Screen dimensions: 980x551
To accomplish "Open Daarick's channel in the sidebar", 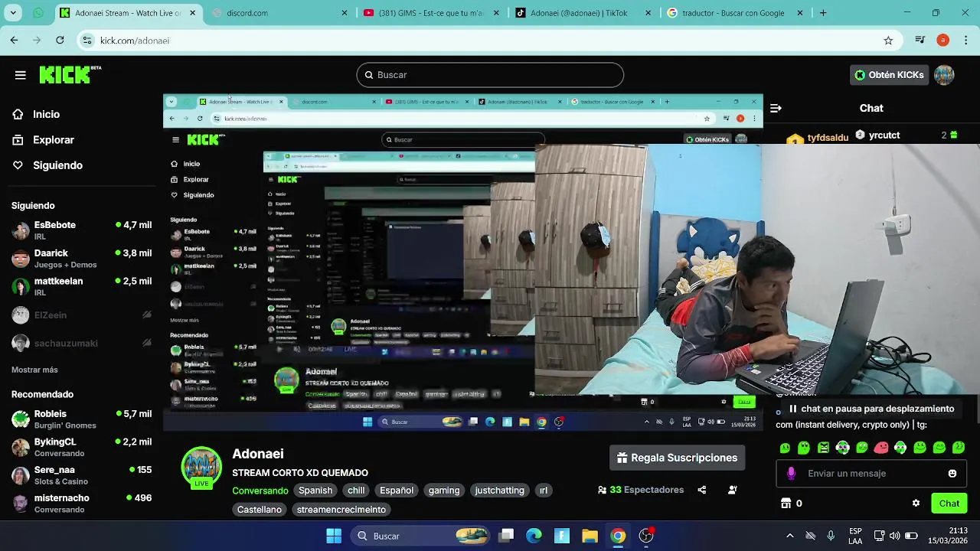I will click(81, 259).
